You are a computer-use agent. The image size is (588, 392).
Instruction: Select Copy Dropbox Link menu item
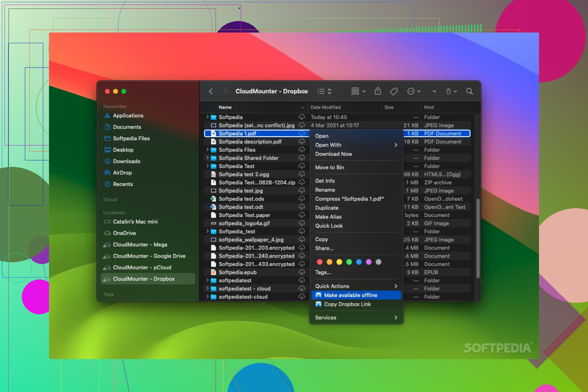click(347, 304)
